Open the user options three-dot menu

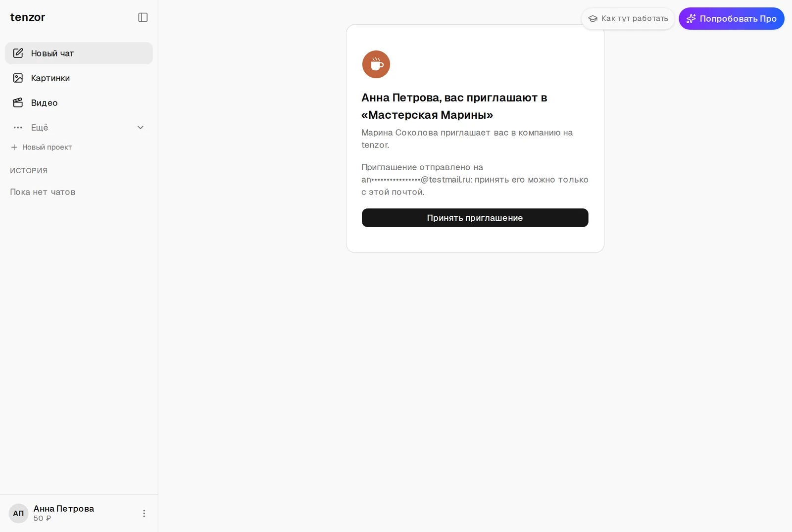[x=144, y=513]
